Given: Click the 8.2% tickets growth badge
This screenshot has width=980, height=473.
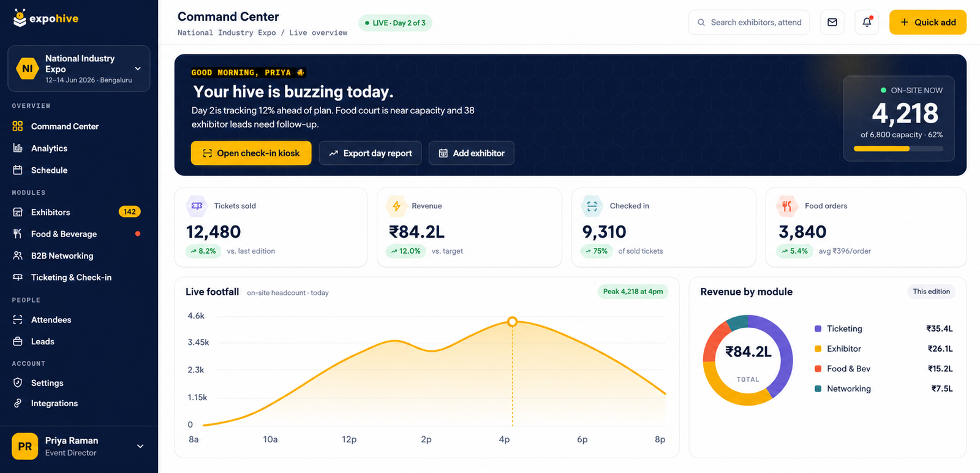Looking at the screenshot, I should point(203,251).
